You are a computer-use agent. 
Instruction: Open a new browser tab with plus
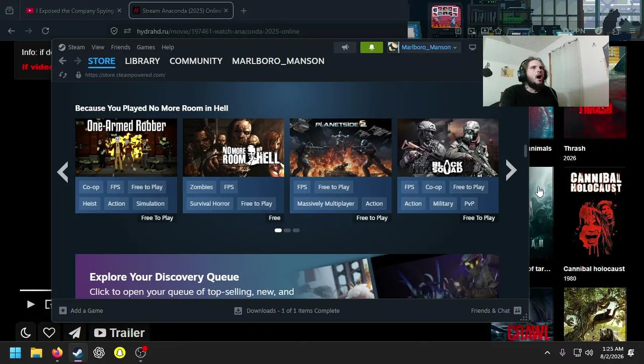pyautogui.click(x=243, y=11)
